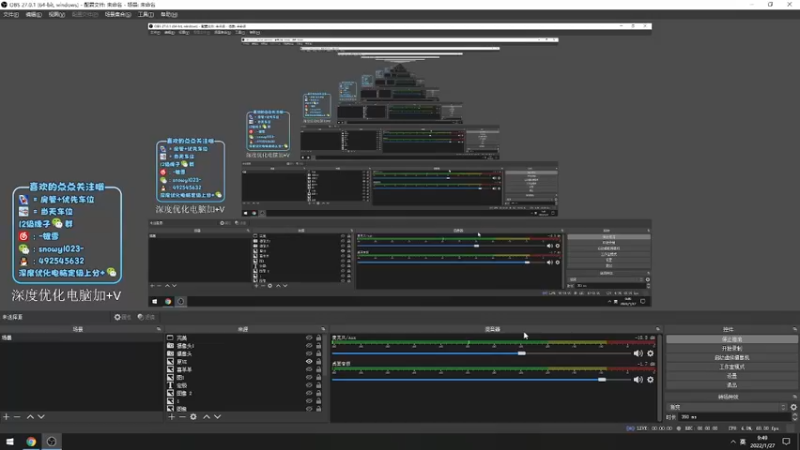Enable 工作室模式 Studio Mode
The height and width of the screenshot is (450, 800).
[732, 367]
